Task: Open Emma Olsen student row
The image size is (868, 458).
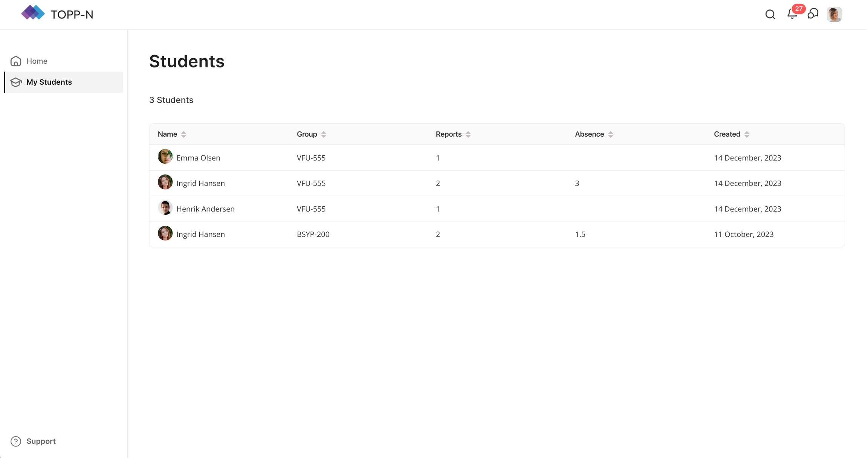Action: pos(198,158)
